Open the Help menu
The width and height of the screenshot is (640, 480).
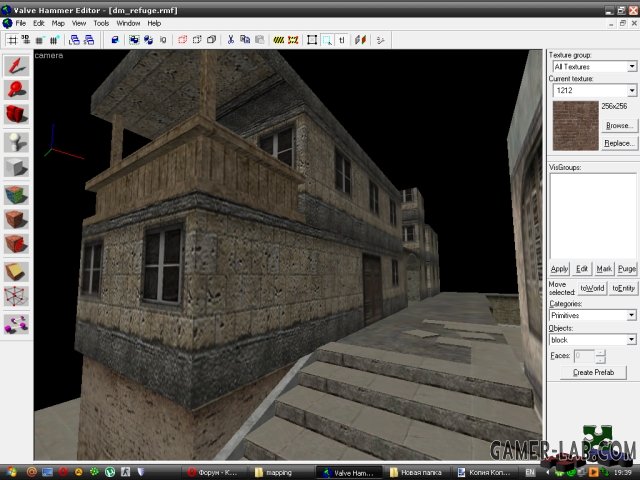[x=154, y=23]
